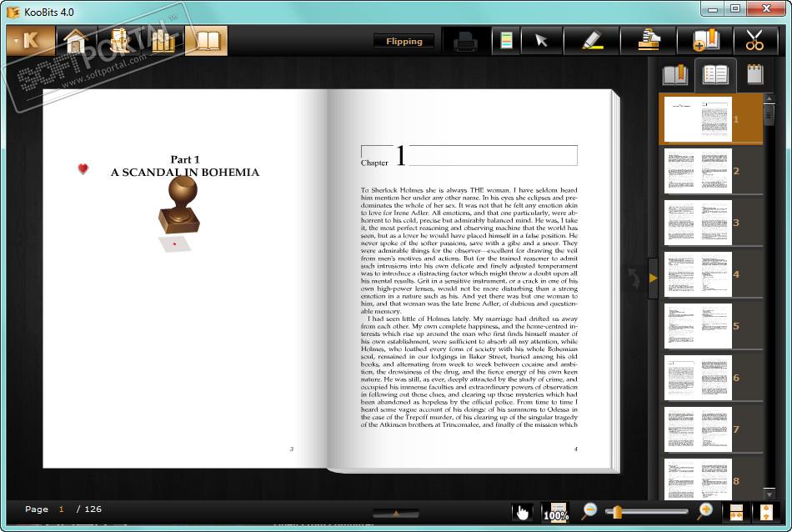Screen dimensions: 792x532
Task: Open the book store icon
Action: [x=120, y=40]
